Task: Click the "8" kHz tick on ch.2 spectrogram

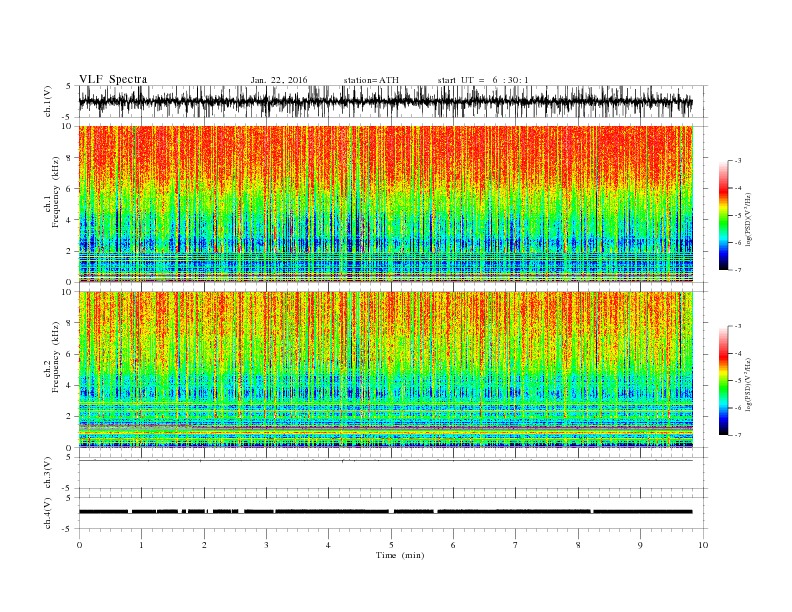Action: (70, 323)
